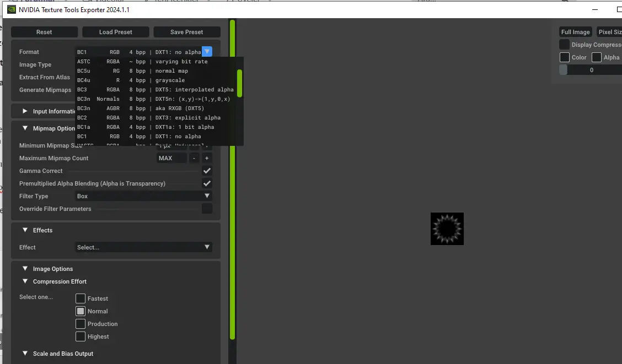Open the Filter Type Box dropdown

[x=143, y=196]
